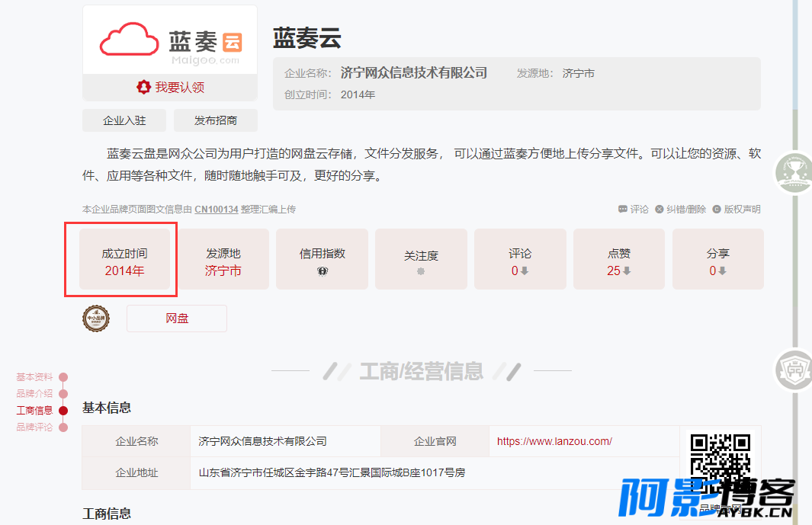Open the https://www.lanzou.com/ official website link

point(554,442)
